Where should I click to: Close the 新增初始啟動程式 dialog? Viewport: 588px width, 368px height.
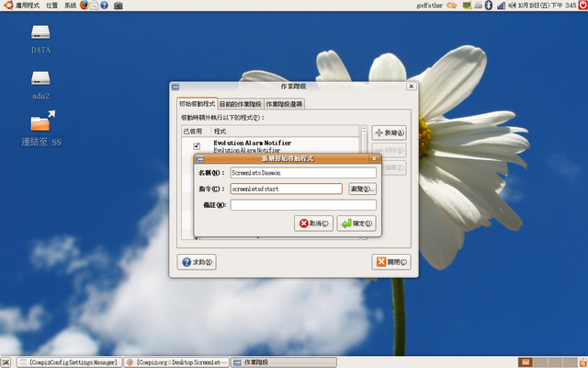tap(374, 159)
